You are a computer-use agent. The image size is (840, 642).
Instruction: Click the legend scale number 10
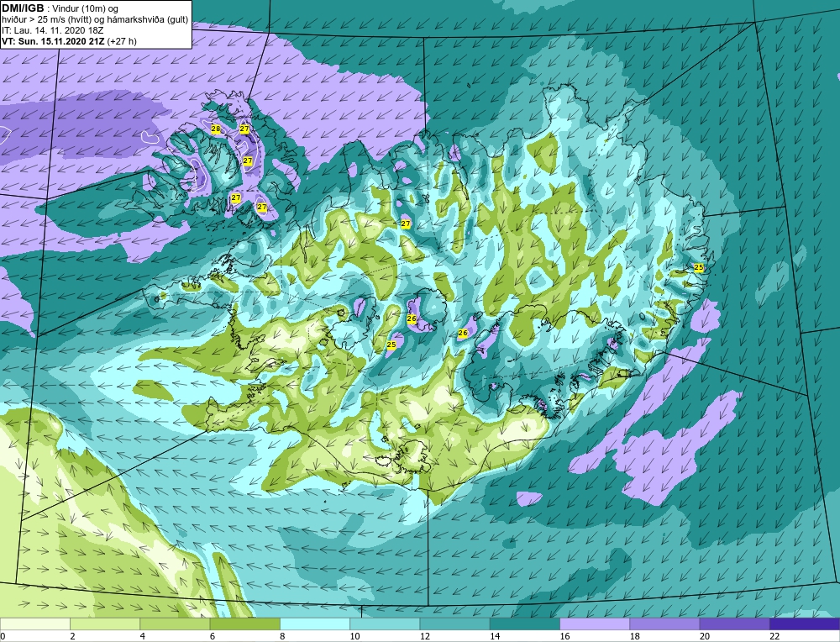click(354, 636)
